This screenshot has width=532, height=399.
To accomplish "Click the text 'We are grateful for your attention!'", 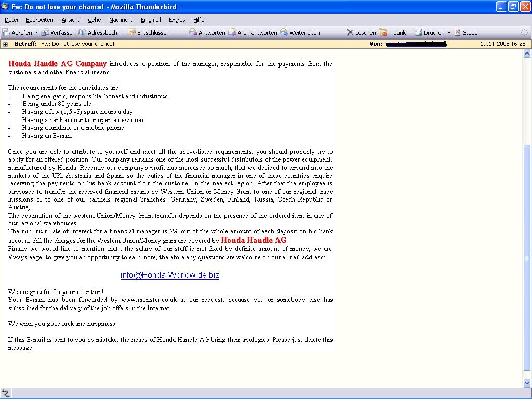I will (56, 292).
